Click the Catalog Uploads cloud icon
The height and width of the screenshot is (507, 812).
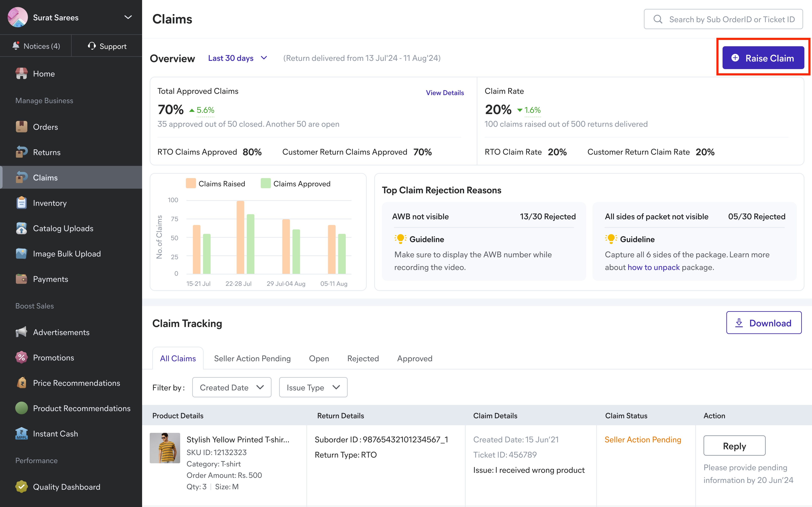pyautogui.click(x=22, y=228)
